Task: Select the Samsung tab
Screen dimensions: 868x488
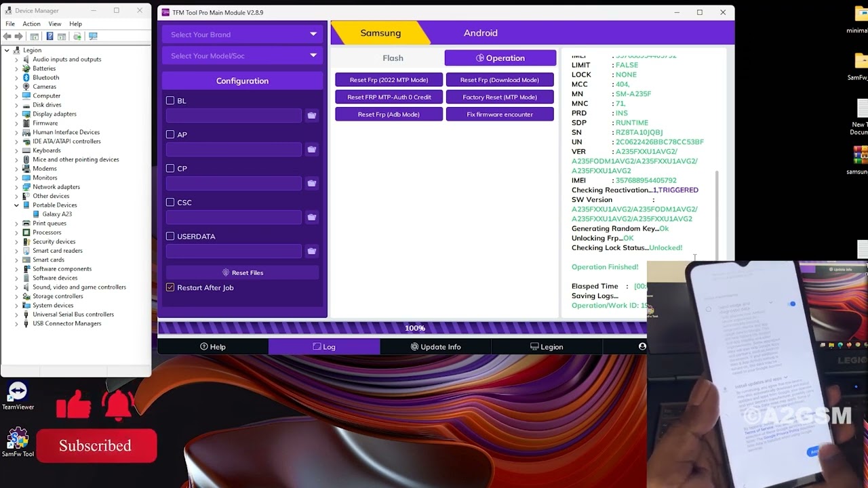Action: (380, 33)
